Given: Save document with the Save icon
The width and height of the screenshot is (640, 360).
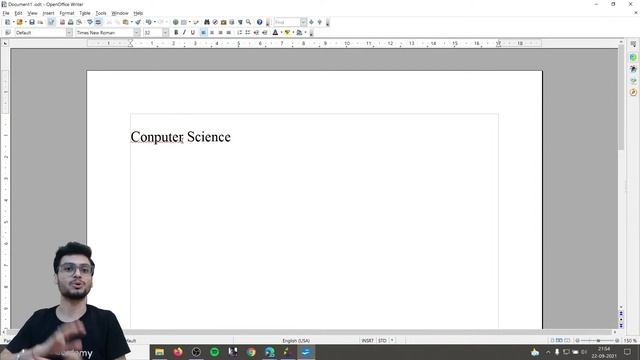Looking at the screenshot, I should (x=32, y=22).
